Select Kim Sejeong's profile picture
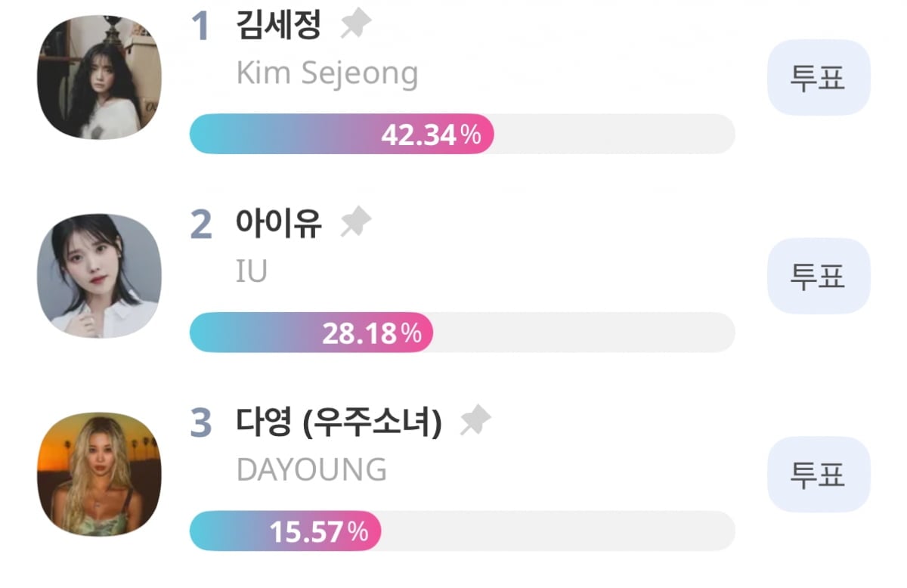Image resolution: width=907 pixels, height=588 pixels. pyautogui.click(x=99, y=78)
